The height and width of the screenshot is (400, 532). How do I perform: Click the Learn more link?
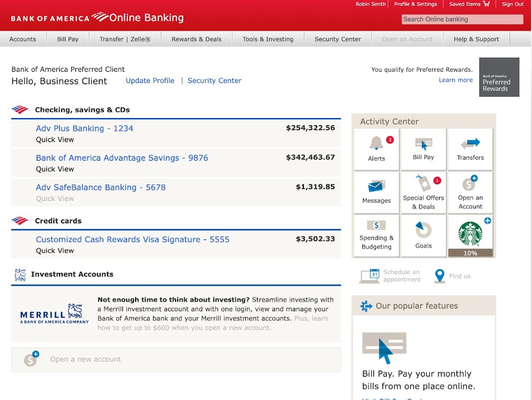(456, 80)
